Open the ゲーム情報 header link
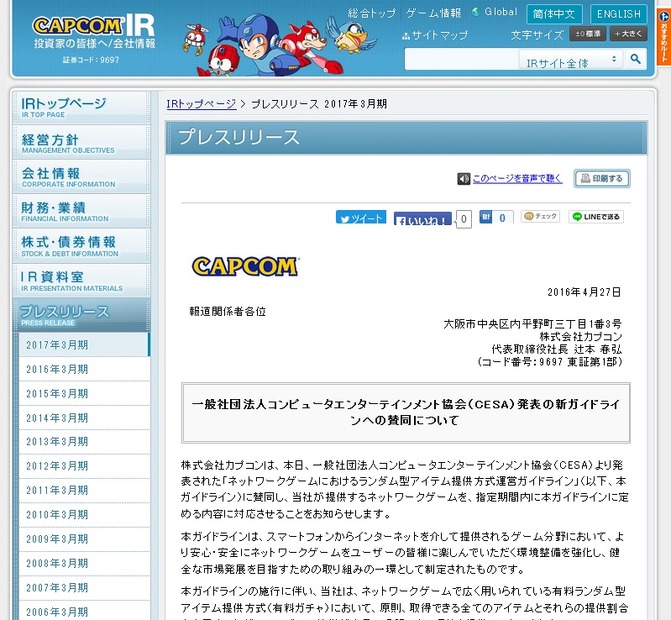This screenshot has height=620, width=671. tap(433, 13)
